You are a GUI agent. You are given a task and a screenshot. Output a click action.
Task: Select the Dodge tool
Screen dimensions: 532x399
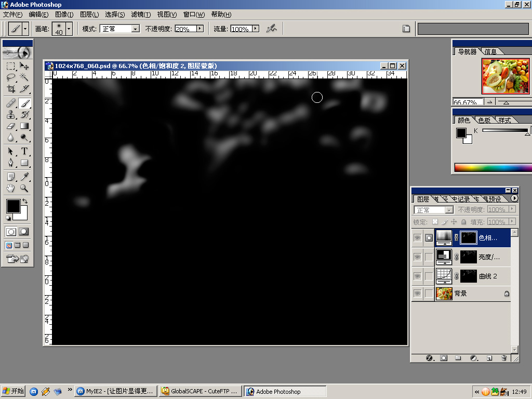(24, 137)
